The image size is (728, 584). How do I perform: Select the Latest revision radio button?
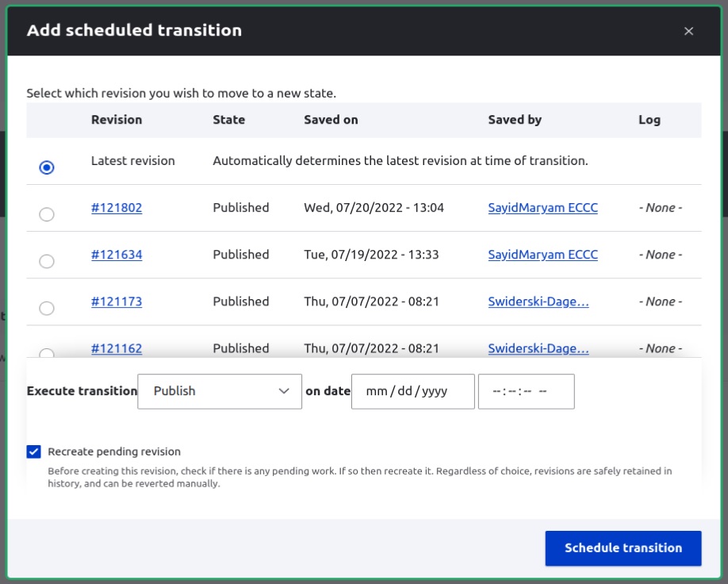pos(47,167)
